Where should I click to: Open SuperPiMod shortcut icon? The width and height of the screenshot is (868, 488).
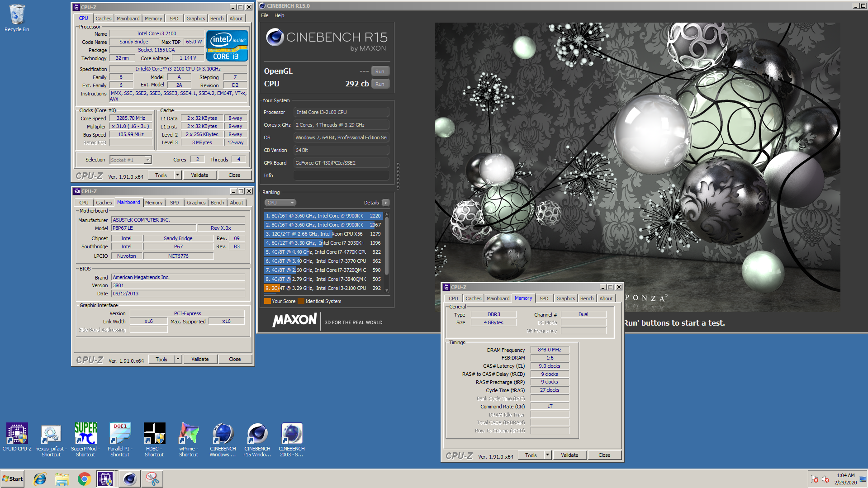[85, 440]
